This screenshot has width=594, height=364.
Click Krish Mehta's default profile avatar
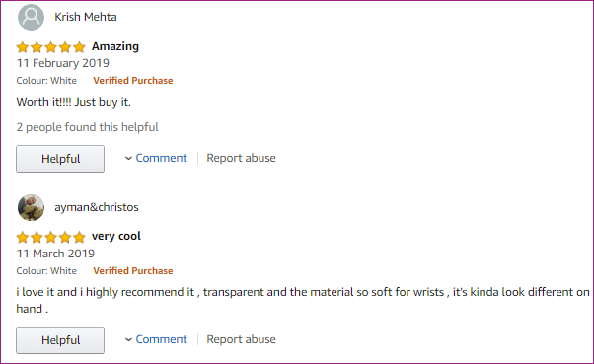[x=31, y=17]
